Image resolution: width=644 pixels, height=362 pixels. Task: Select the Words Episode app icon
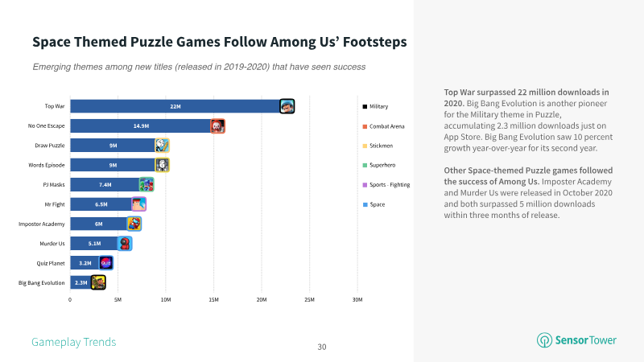pyautogui.click(x=163, y=165)
